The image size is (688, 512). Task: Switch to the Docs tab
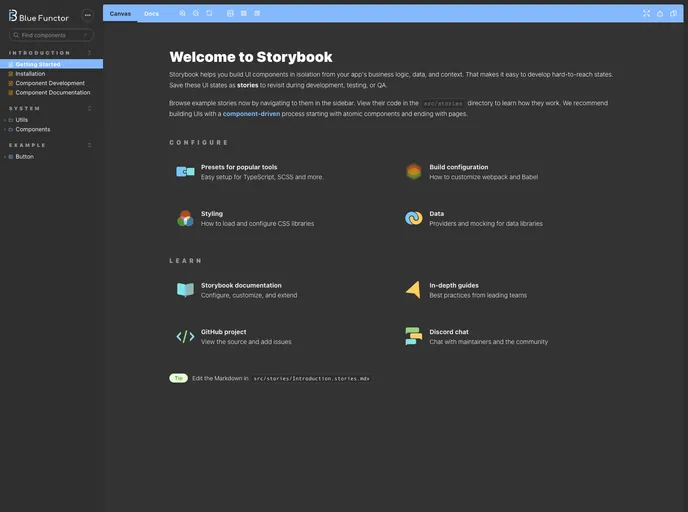pos(151,13)
